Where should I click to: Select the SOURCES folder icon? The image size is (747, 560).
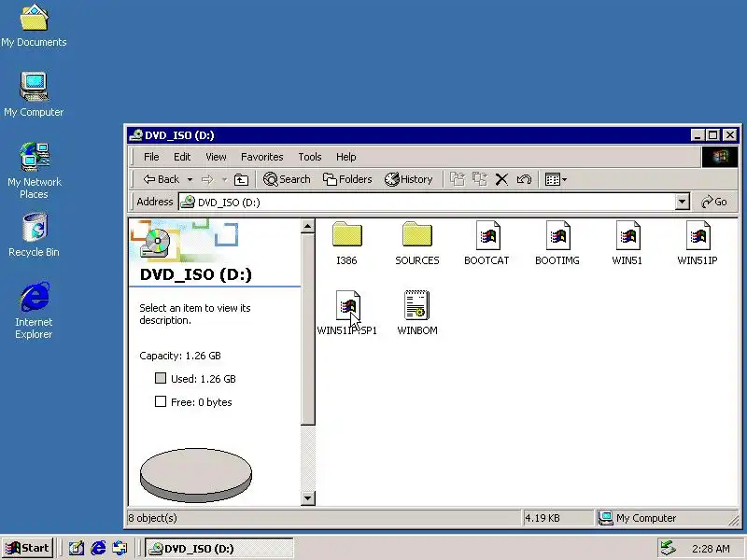coord(416,234)
